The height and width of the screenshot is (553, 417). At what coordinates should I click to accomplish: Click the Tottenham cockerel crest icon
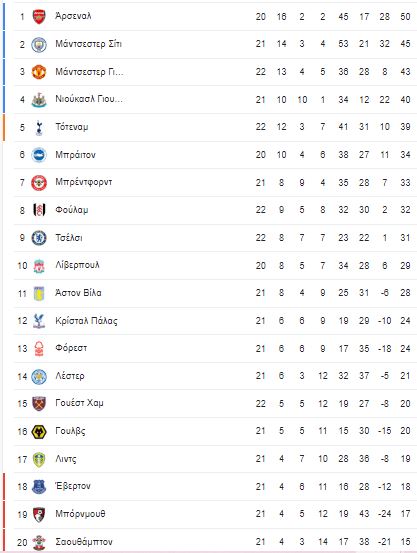point(39,127)
